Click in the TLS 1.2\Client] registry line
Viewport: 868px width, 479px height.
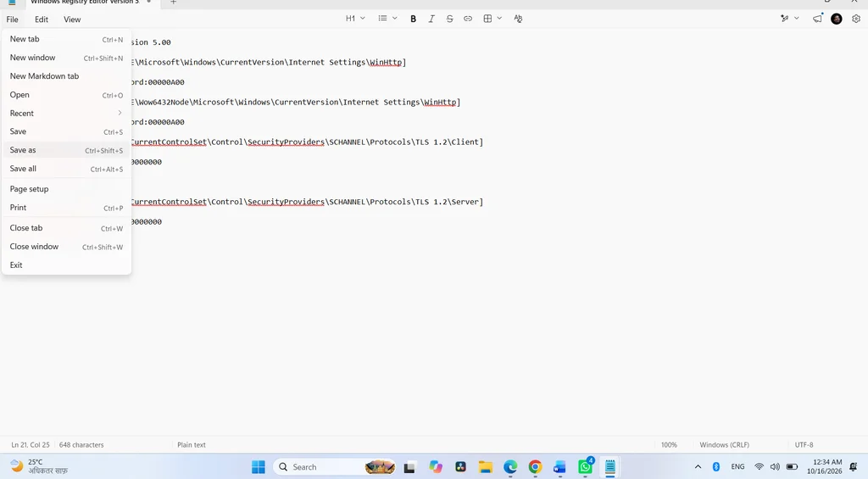click(306, 142)
